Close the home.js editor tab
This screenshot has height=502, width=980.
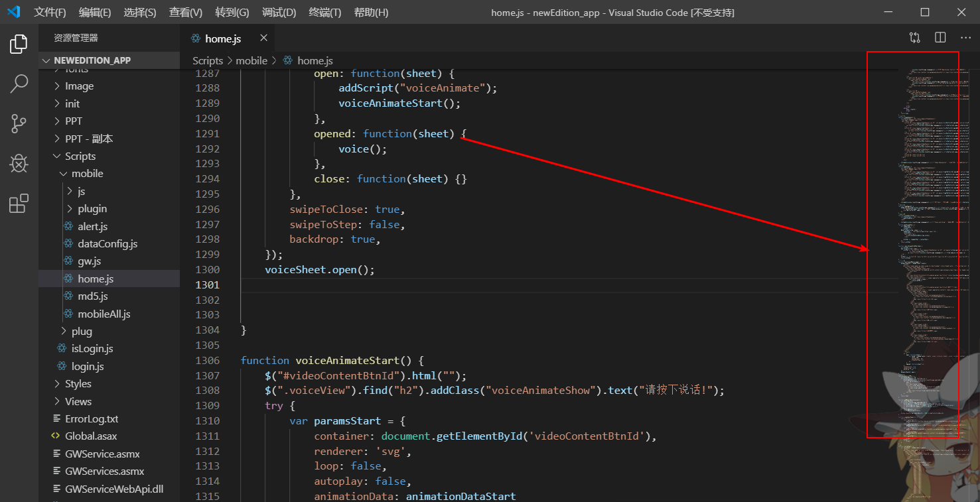[263, 38]
